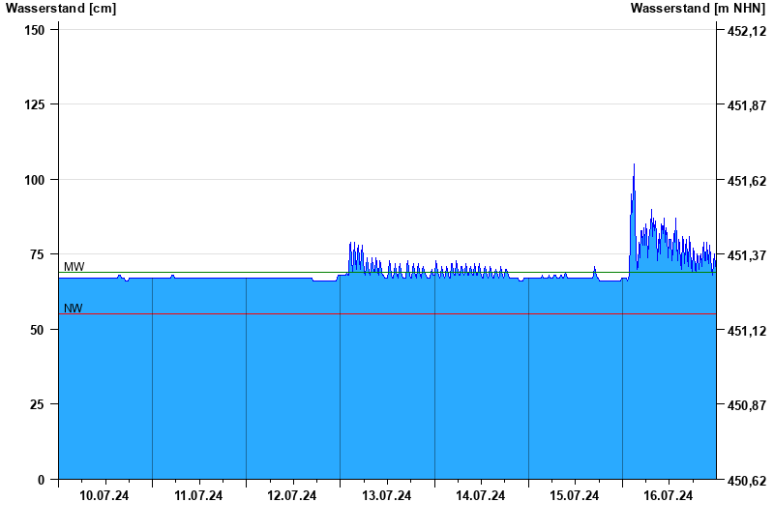Click the 450,87 value on right axis
The height and width of the screenshot is (532, 774).
pyautogui.click(x=747, y=405)
